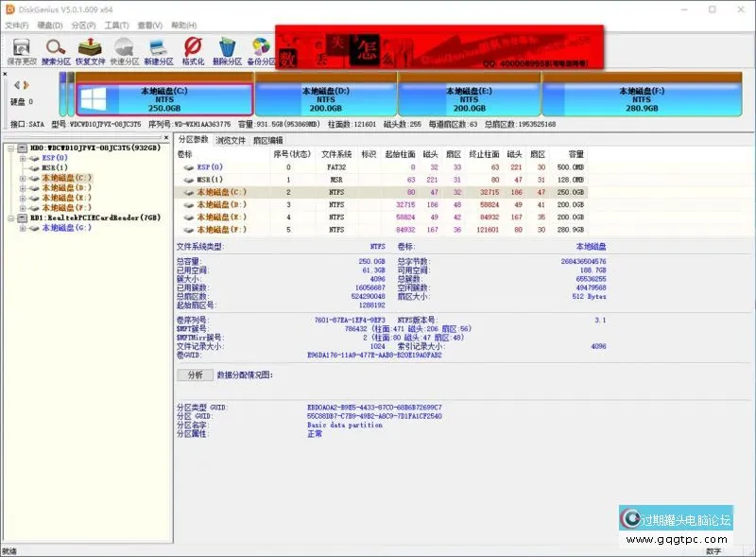
Task: Expand the 本地磁盘(D:) tree node
Action: [22, 188]
